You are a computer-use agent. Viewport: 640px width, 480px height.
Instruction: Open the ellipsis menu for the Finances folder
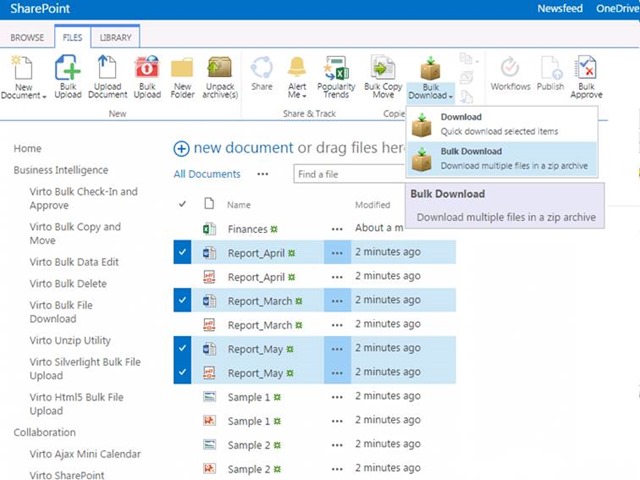(x=337, y=229)
